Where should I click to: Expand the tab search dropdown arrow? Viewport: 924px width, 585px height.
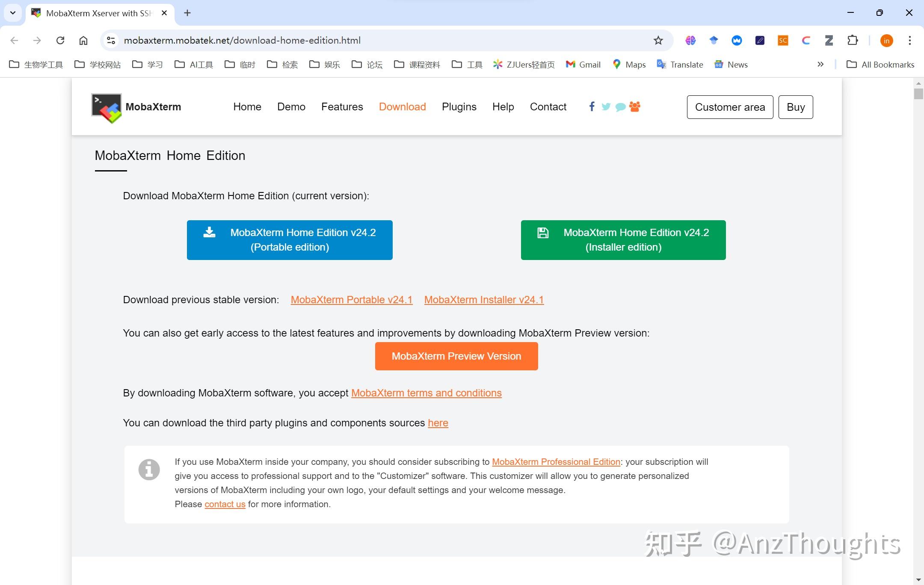click(x=13, y=13)
